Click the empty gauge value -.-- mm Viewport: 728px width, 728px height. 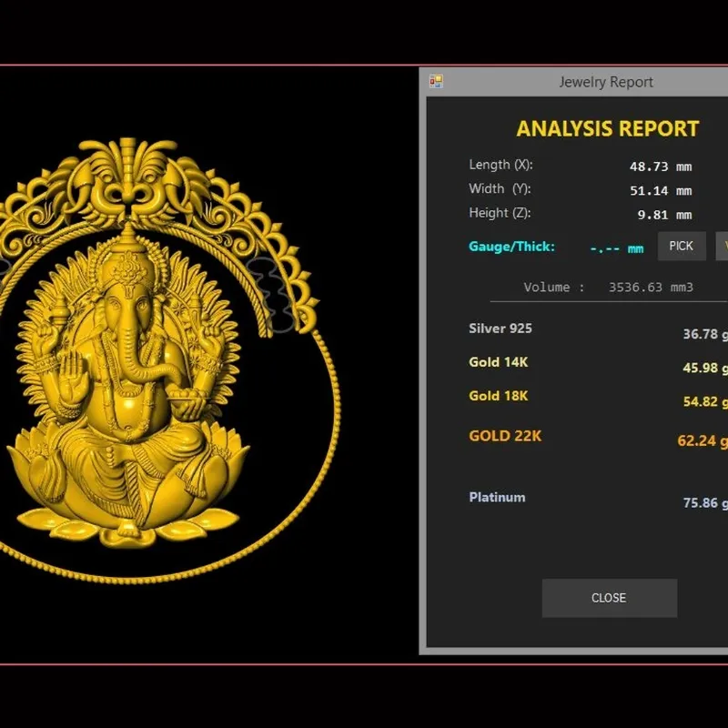(x=617, y=248)
